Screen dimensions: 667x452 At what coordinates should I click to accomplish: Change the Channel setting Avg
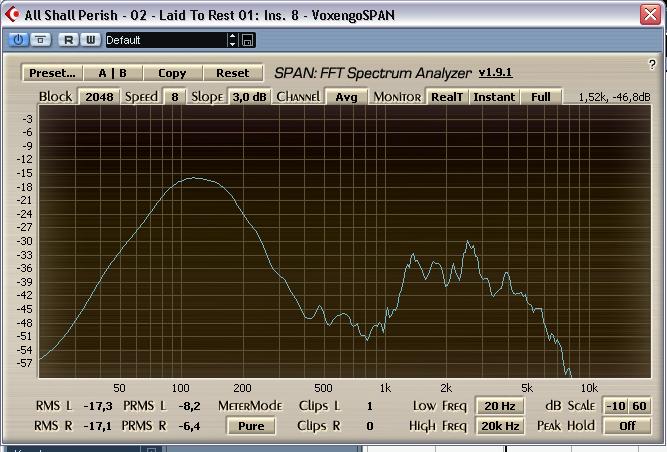click(x=346, y=97)
